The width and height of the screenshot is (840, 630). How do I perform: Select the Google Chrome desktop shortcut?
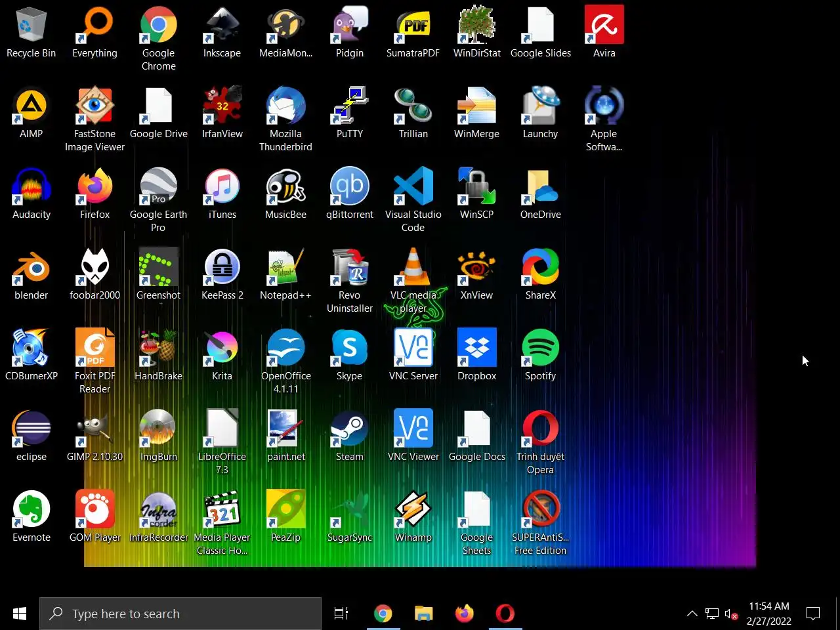(159, 26)
